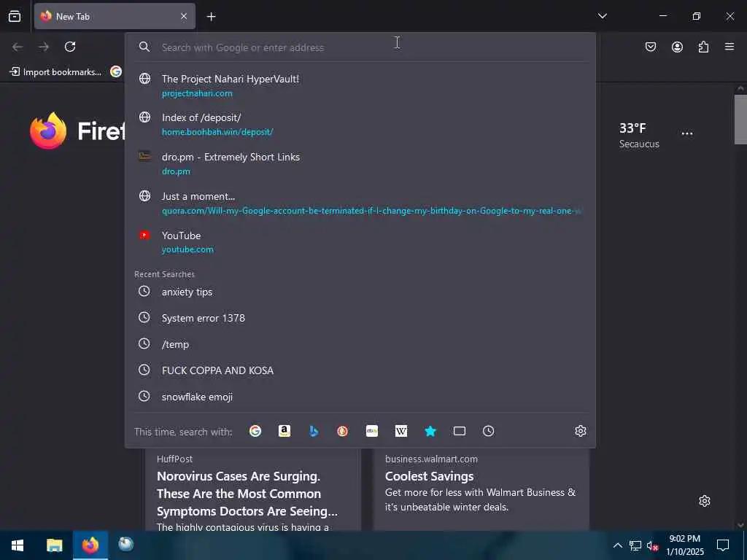Choose recent search anxiety tips

(360, 292)
